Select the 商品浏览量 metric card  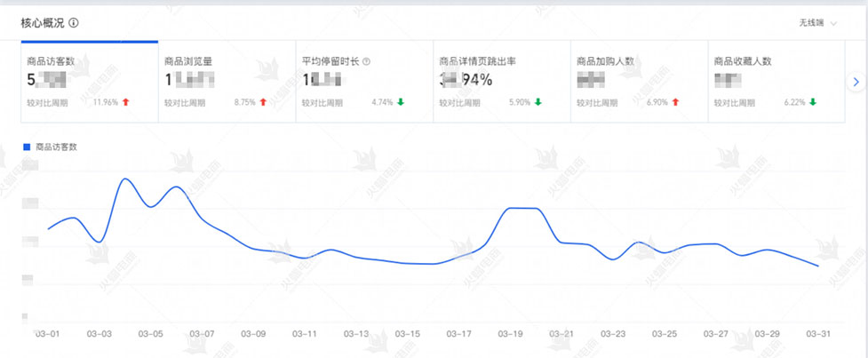pyautogui.click(x=226, y=82)
